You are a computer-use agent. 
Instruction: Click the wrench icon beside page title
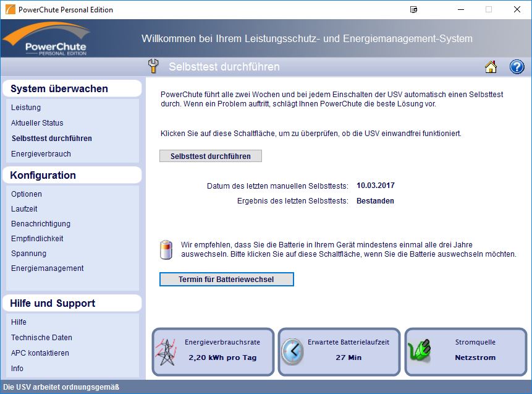coord(153,66)
